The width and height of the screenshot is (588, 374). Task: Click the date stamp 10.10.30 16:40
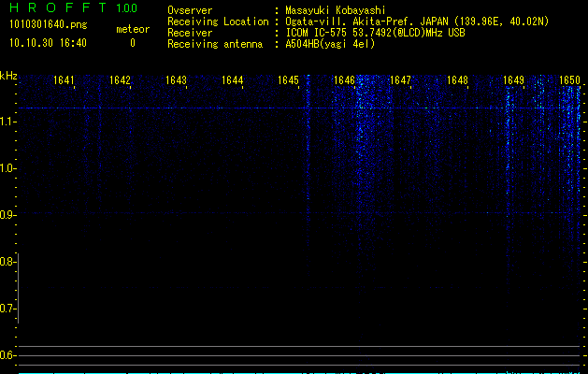(x=48, y=43)
